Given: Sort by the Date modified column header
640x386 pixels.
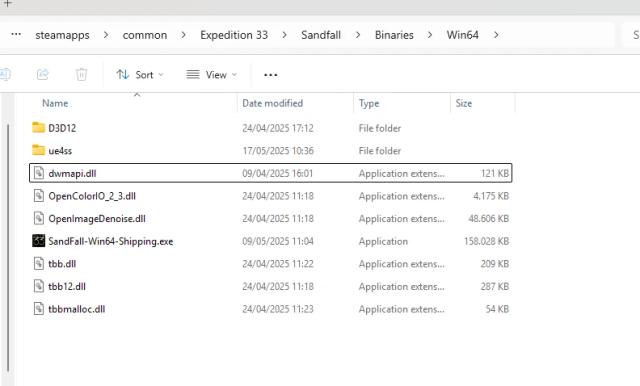Looking at the screenshot, I should [x=273, y=103].
